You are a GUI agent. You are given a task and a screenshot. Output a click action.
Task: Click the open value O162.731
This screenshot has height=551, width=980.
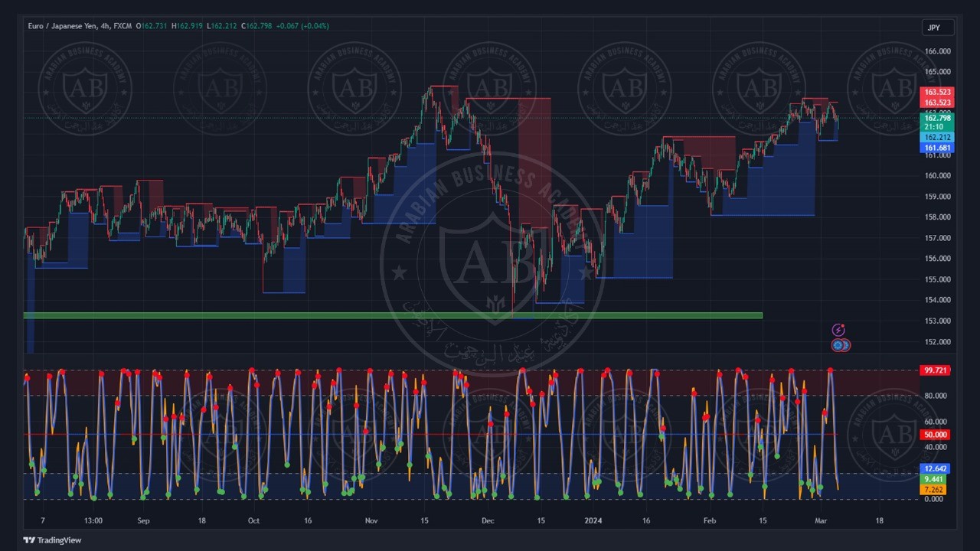click(x=152, y=26)
